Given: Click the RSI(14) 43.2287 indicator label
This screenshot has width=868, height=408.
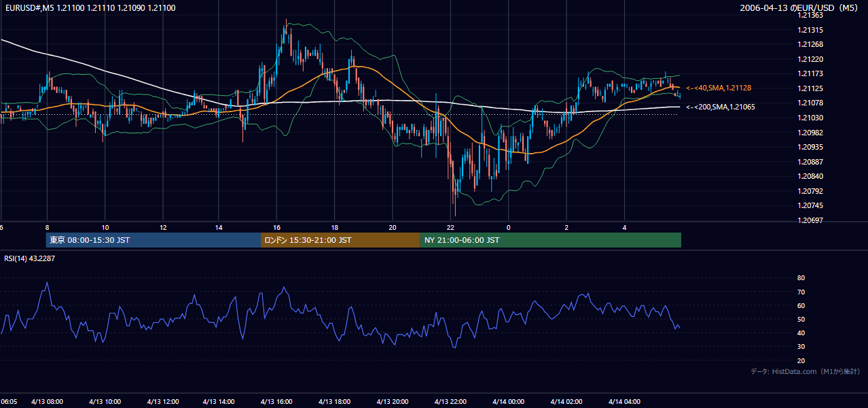Looking at the screenshot, I should click(29, 258).
